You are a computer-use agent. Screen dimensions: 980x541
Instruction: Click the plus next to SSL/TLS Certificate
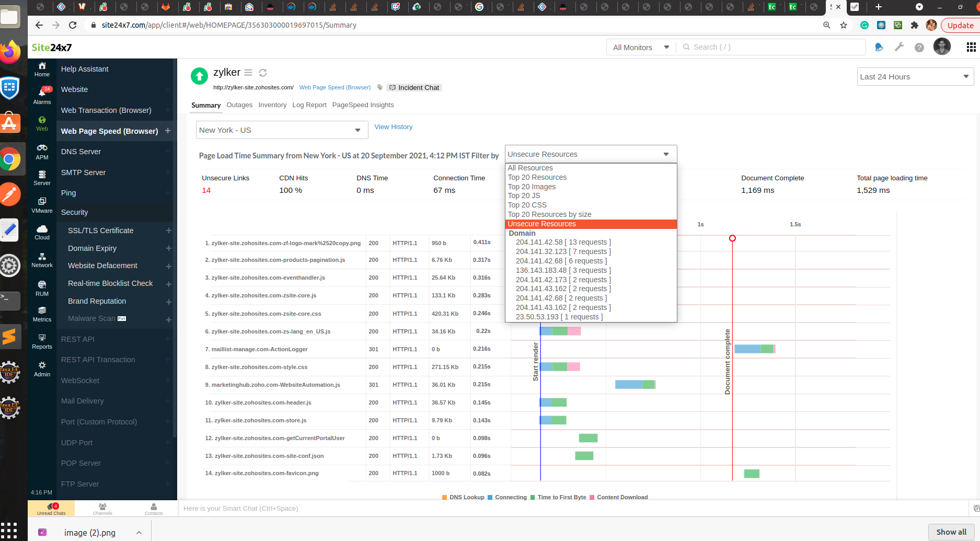tap(168, 231)
